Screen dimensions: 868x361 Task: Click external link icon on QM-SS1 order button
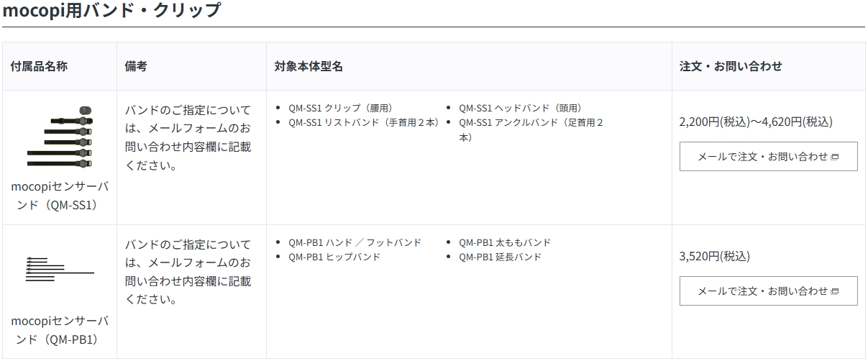[x=835, y=157]
